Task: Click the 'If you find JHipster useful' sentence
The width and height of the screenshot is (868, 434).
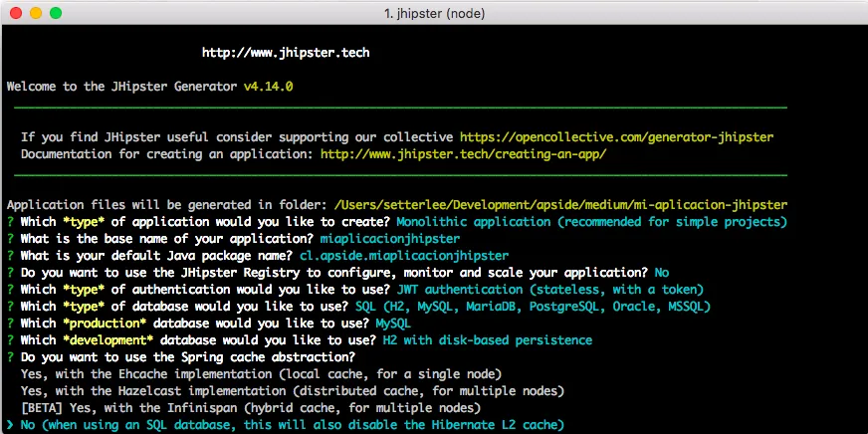Action: click(237, 137)
